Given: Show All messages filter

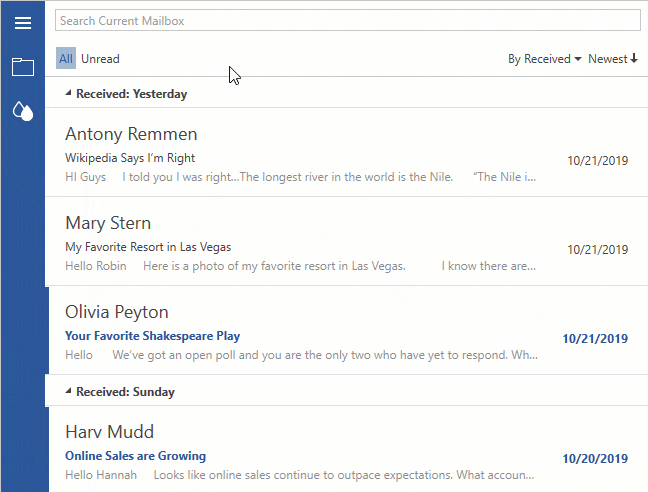Looking at the screenshot, I should pos(66,59).
